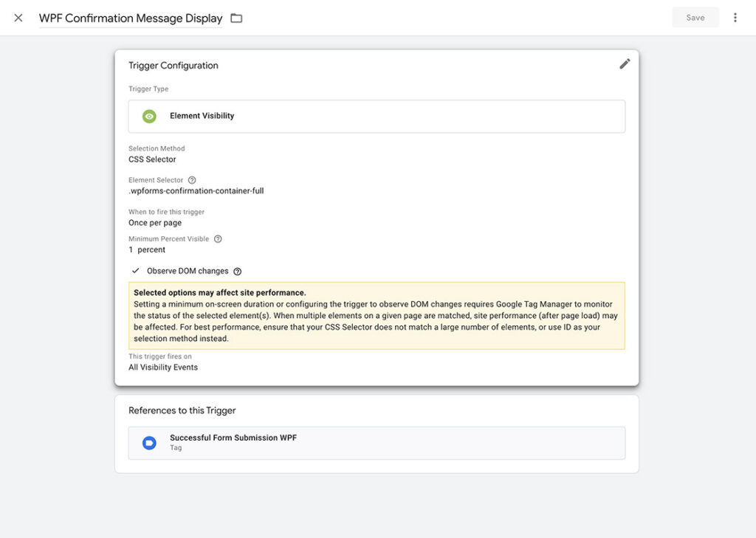Viewport: 756px width, 538px height.
Task: Select the wpforms-confirmation-container-full selector text
Action: pos(196,190)
